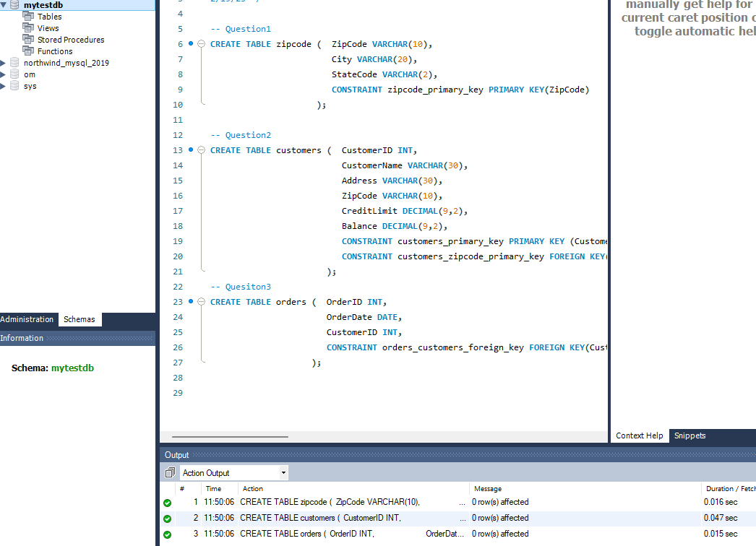Select the om schema
756x546 pixels.
pos(29,74)
